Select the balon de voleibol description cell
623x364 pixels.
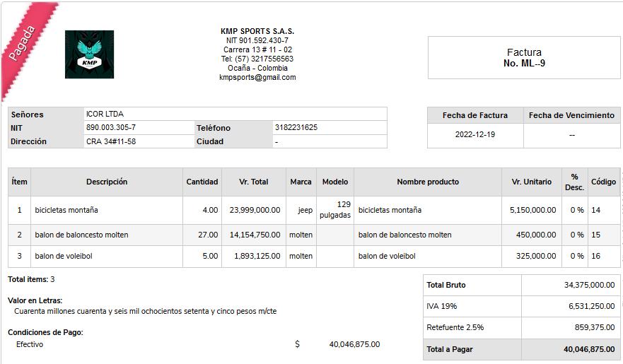coord(107,257)
